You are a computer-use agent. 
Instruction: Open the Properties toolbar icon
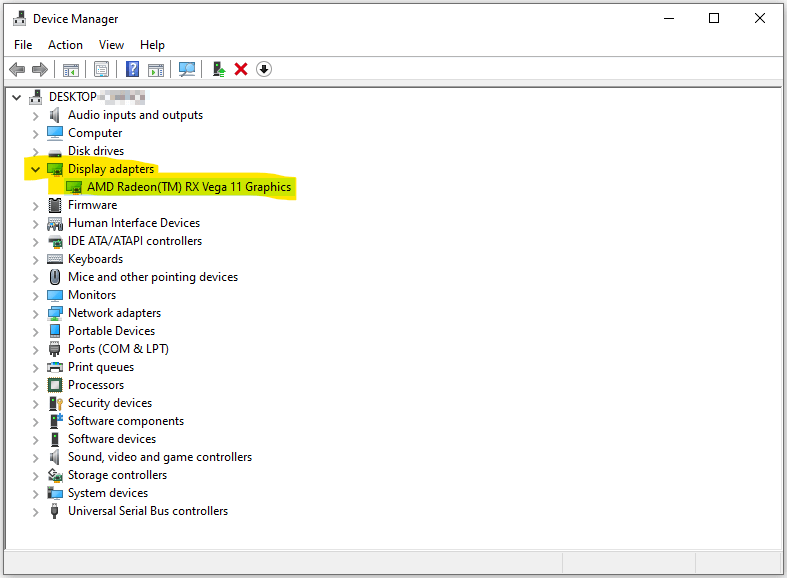pyautogui.click(x=101, y=69)
